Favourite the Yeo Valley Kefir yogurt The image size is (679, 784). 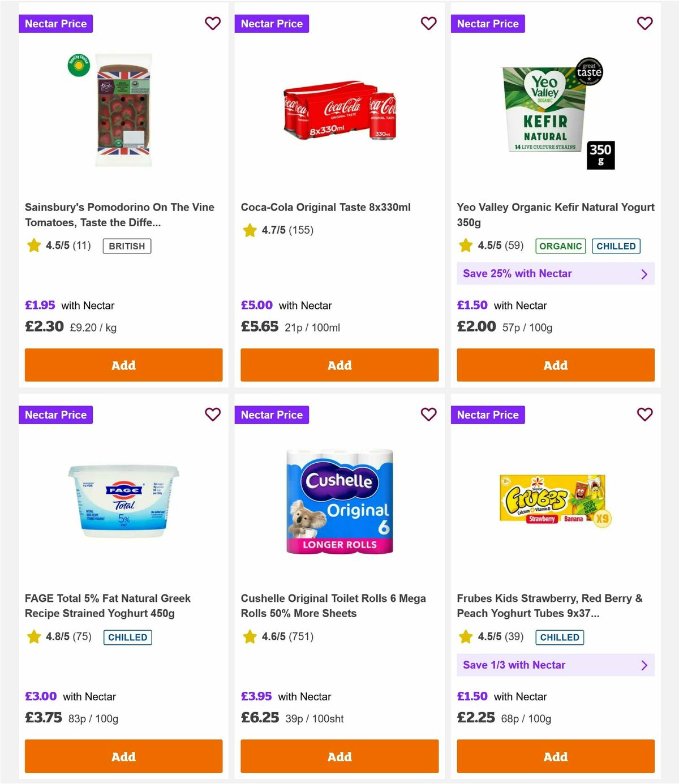[x=644, y=23]
